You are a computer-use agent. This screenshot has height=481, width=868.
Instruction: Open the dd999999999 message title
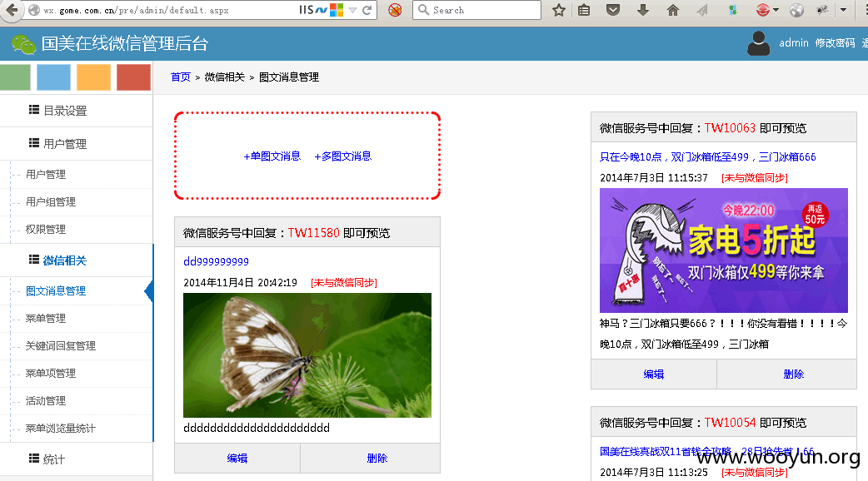click(x=216, y=261)
